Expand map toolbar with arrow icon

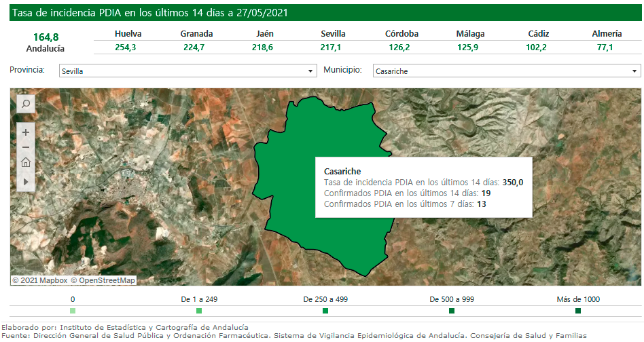[x=26, y=182]
